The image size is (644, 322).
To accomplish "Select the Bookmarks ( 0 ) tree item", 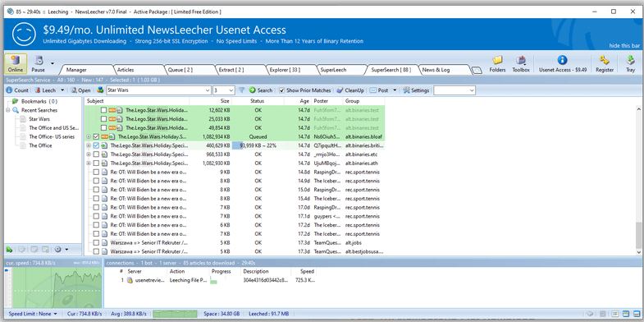I will pos(39,101).
